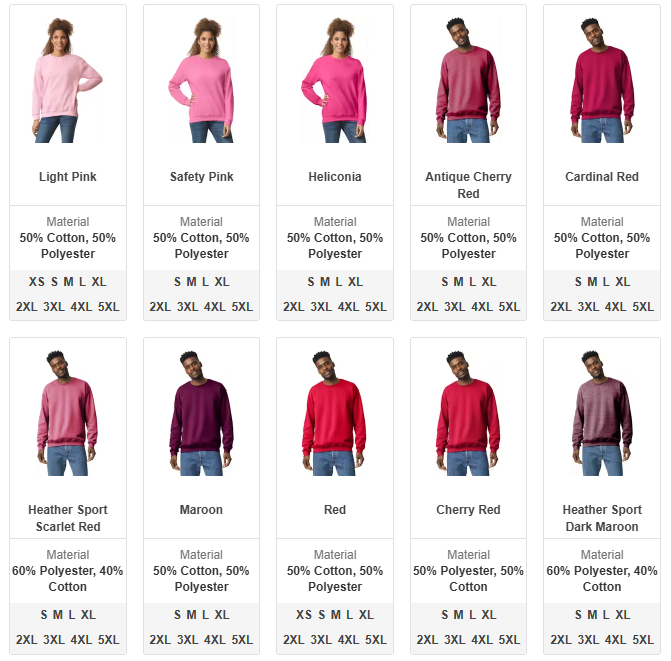Open the Safety Pink sweatshirt image

pyautogui.click(x=201, y=80)
